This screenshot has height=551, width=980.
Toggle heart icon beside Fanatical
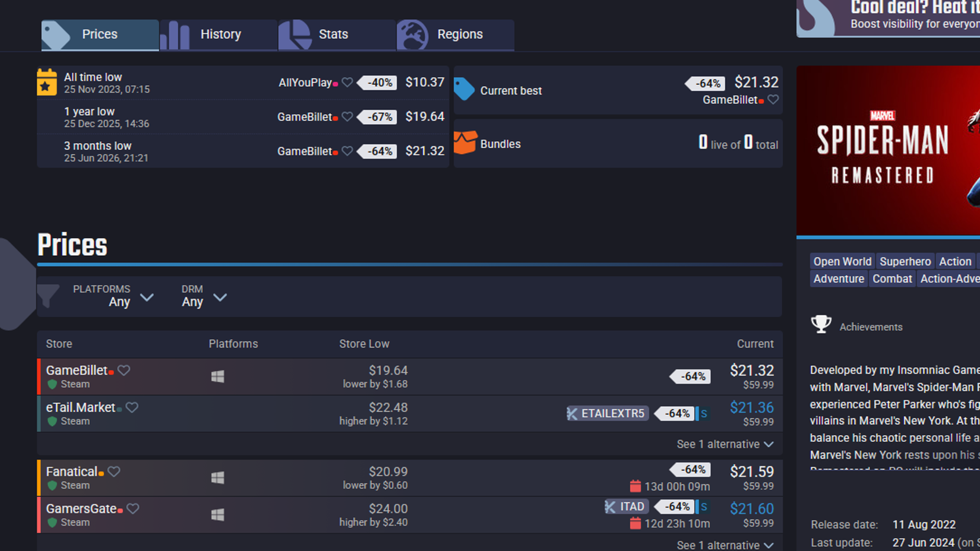tap(114, 471)
